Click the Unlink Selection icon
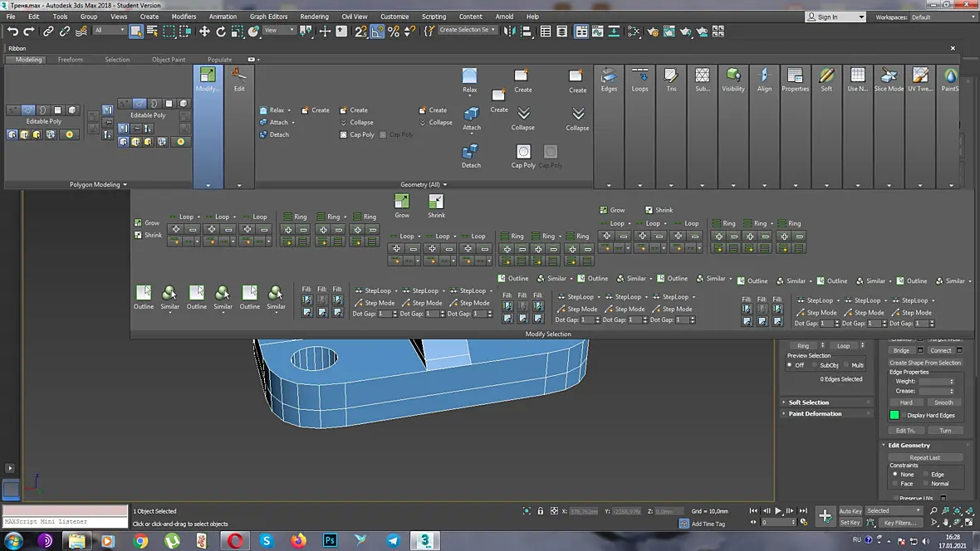This screenshot has width=980, height=551. pos(65,32)
